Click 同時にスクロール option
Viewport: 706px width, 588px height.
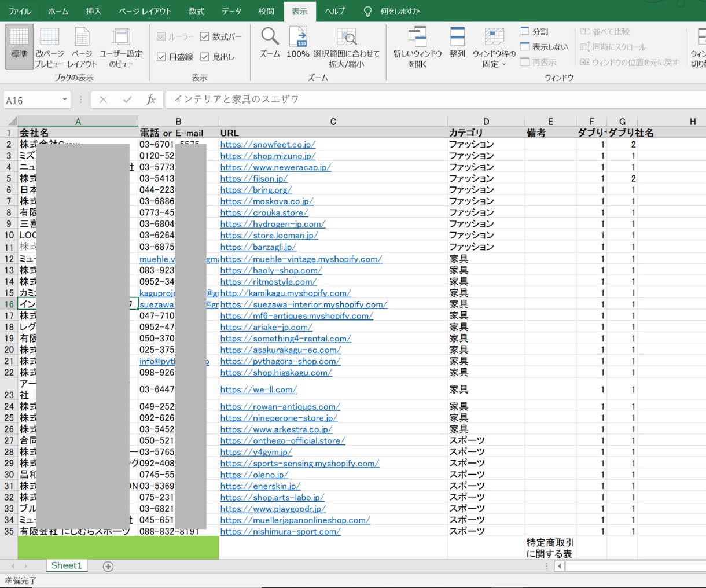coord(612,47)
